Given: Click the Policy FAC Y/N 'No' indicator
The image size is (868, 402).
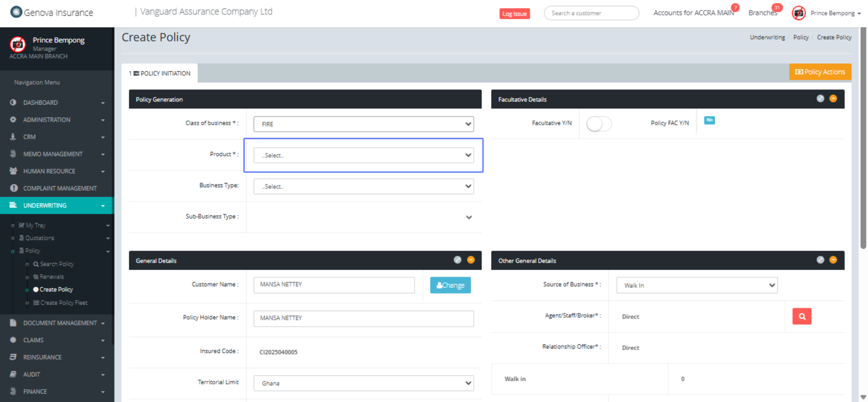Looking at the screenshot, I should coord(709,120).
